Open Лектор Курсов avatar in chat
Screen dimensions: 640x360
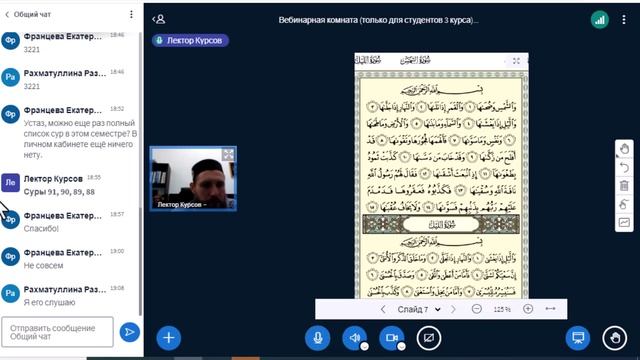pyautogui.click(x=10, y=182)
